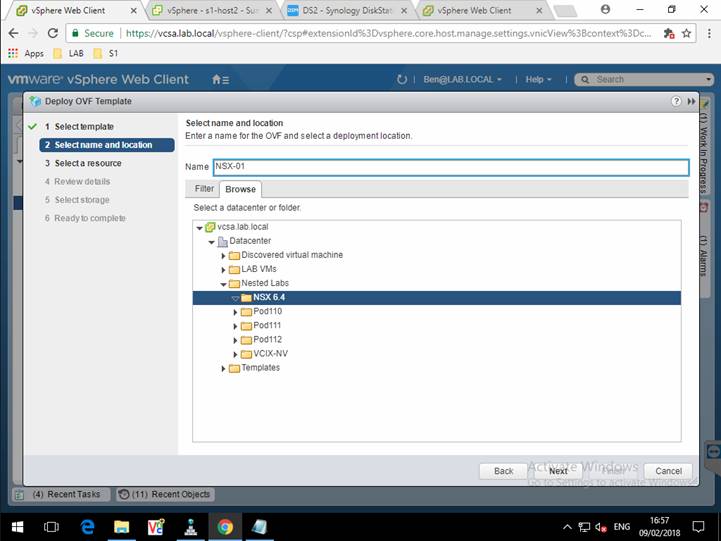Switch to the last vSphere Web Client tab
The image size is (721, 541).
482,10
